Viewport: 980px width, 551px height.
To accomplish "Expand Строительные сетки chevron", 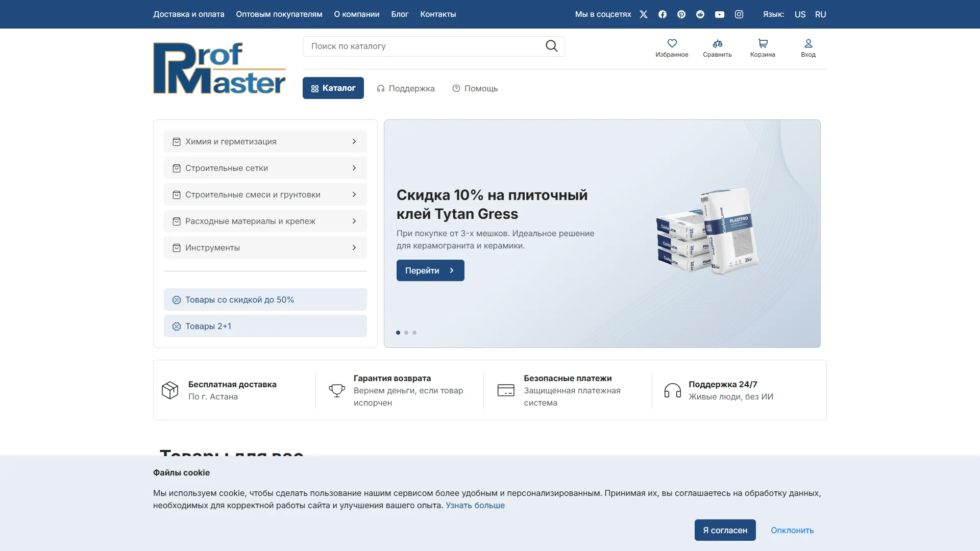I will (354, 168).
